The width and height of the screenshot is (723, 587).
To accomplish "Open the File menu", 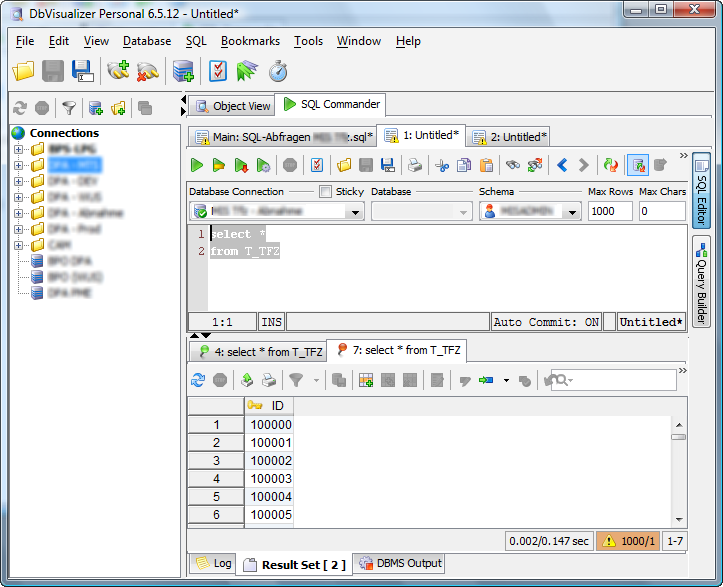I will pos(25,41).
